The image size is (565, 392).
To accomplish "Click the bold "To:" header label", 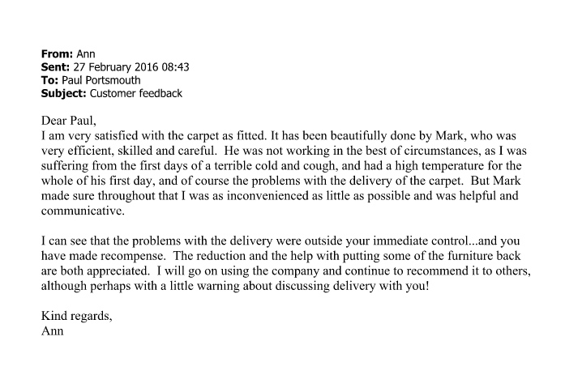I will pyautogui.click(x=51, y=80).
